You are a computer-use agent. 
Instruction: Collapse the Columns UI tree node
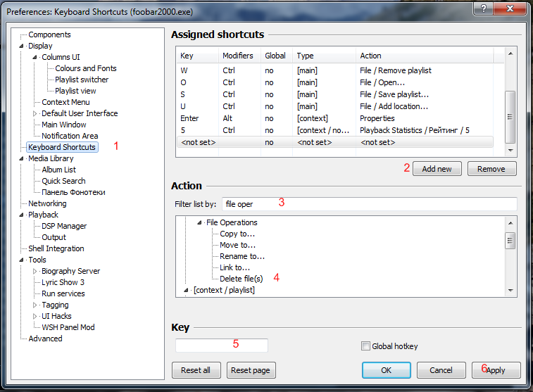35,57
